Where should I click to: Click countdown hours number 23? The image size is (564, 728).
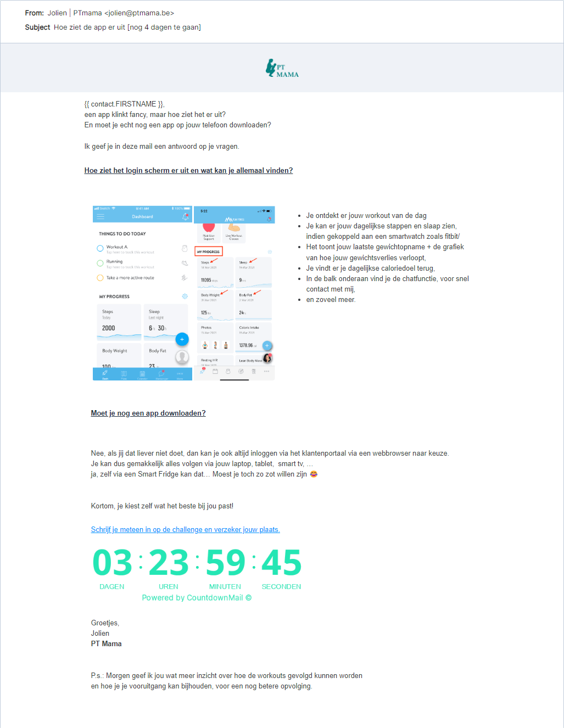(x=169, y=563)
